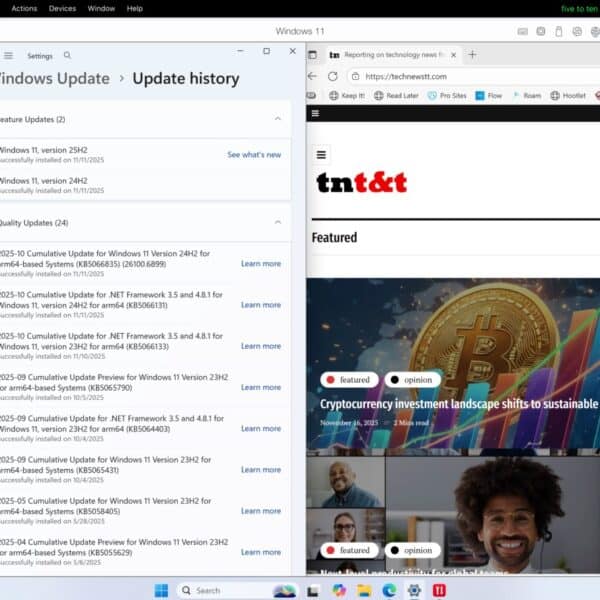
Task: Click Learn more for KB5065790
Action: (261, 387)
